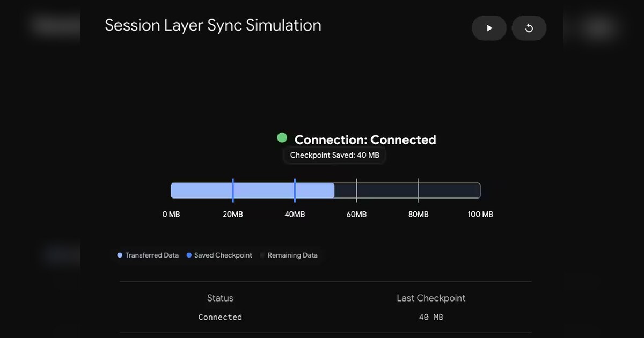
Task: Select the Remaining Data legend item
Action: pos(289,255)
